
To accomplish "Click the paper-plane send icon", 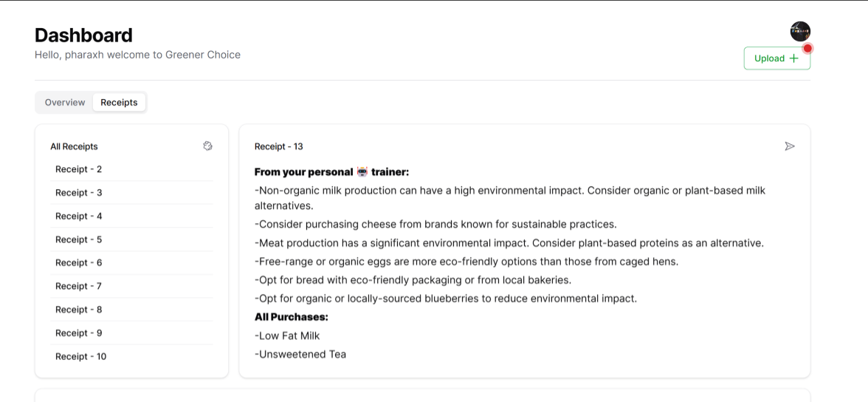I will [x=790, y=146].
